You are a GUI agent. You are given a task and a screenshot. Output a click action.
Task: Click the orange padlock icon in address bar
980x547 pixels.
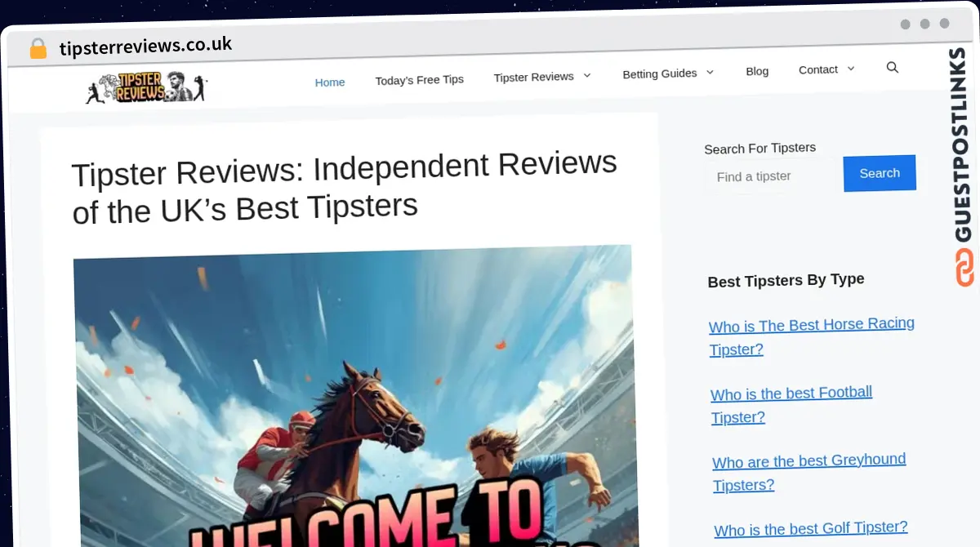(x=38, y=49)
